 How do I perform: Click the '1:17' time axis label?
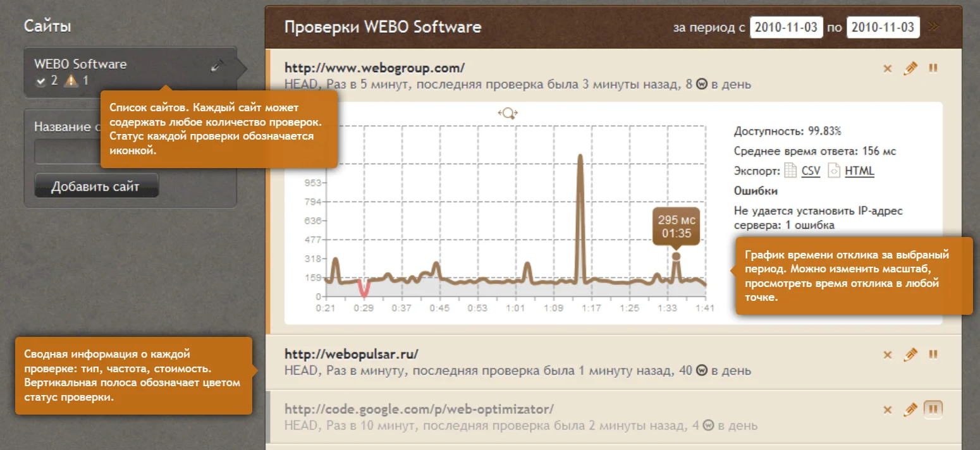pyautogui.click(x=592, y=308)
